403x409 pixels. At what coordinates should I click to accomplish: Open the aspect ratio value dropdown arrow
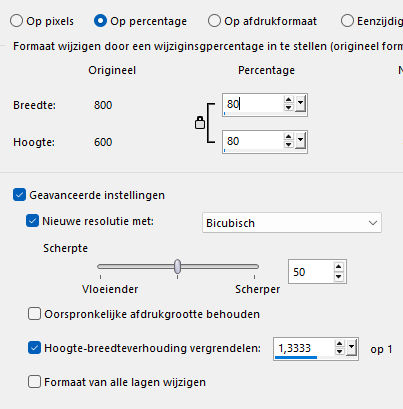(x=351, y=348)
